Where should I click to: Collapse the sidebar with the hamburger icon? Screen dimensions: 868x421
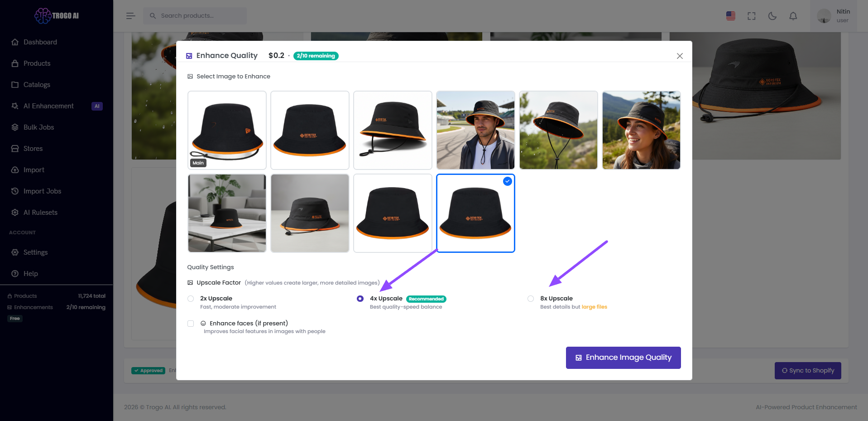130,15
